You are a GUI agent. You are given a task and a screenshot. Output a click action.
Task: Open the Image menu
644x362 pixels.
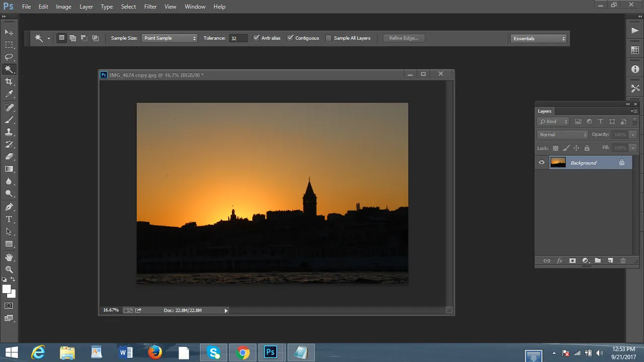(63, 7)
